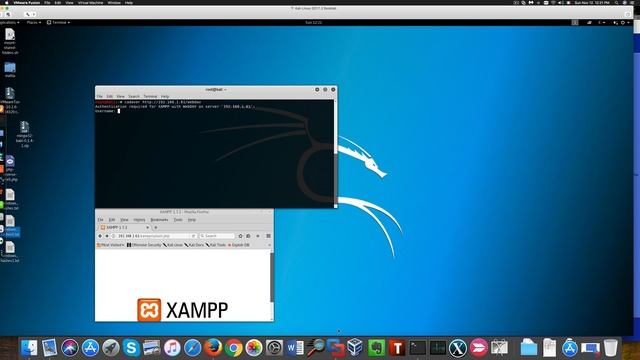This screenshot has width=640, height=360.
Task: Open Exploit-DB bookmark
Action: pyautogui.click(x=239, y=245)
